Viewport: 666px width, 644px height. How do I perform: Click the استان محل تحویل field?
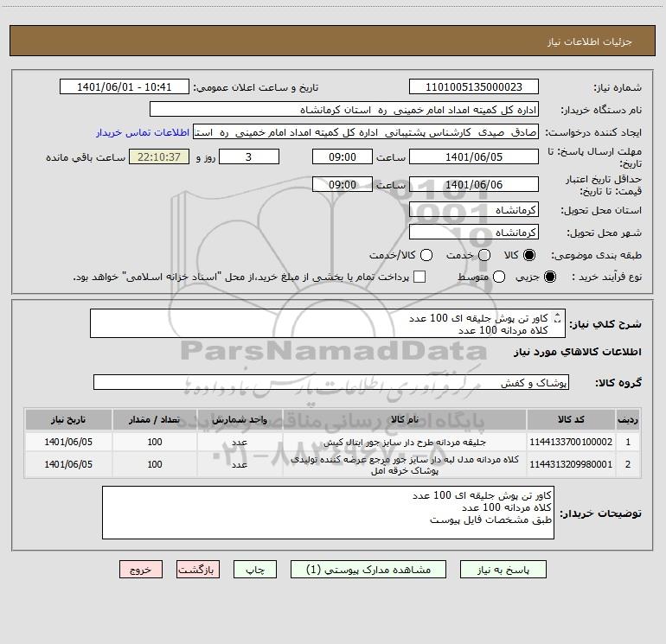click(x=474, y=210)
